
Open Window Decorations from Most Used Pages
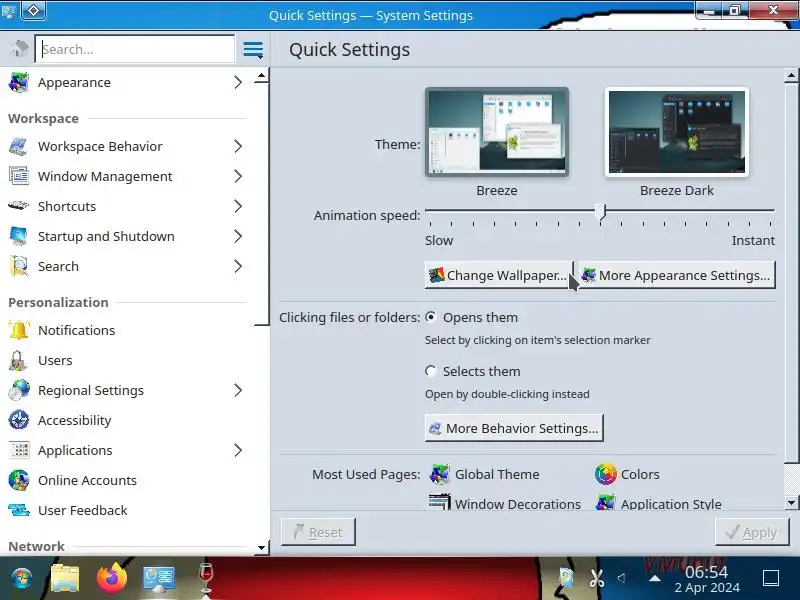(x=505, y=503)
